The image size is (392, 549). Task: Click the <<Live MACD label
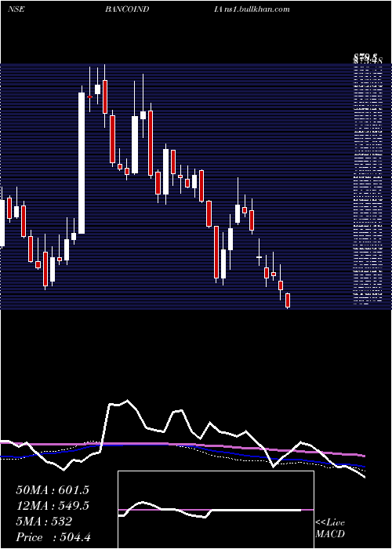[x=330, y=529]
